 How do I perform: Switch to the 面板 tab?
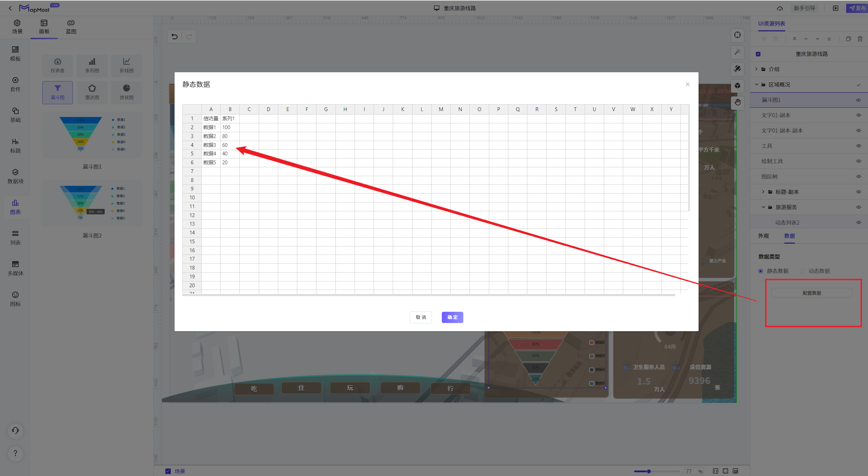(x=44, y=27)
